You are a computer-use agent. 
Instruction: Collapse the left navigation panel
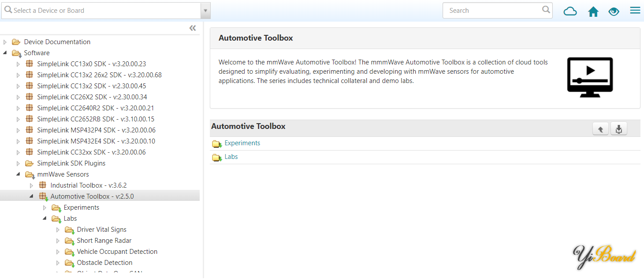click(x=193, y=28)
